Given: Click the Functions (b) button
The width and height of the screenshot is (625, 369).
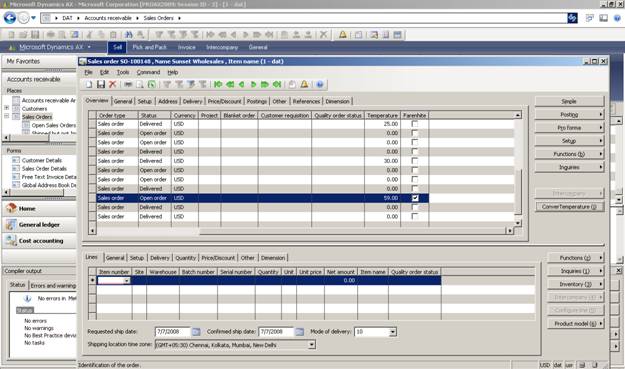Looking at the screenshot, I should (569, 154).
